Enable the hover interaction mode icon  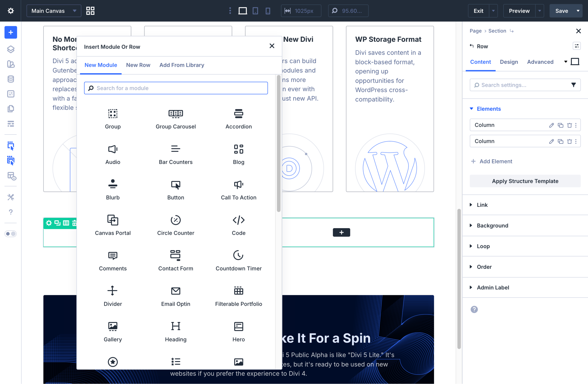tap(11, 160)
